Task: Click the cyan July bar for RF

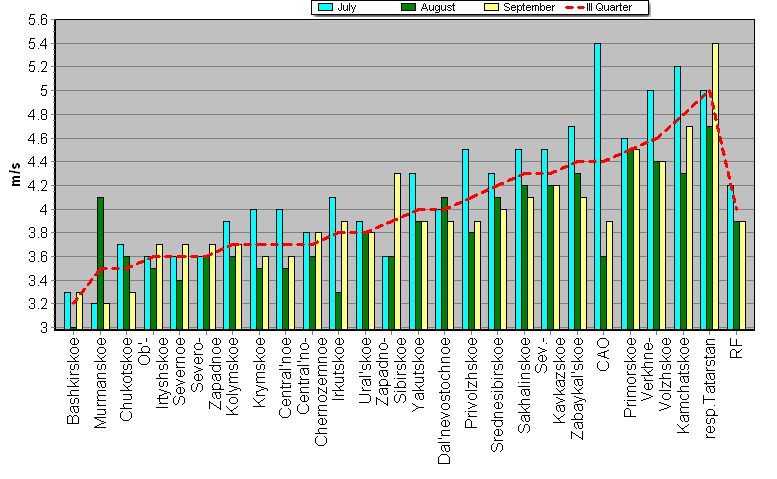Action: tap(730, 258)
